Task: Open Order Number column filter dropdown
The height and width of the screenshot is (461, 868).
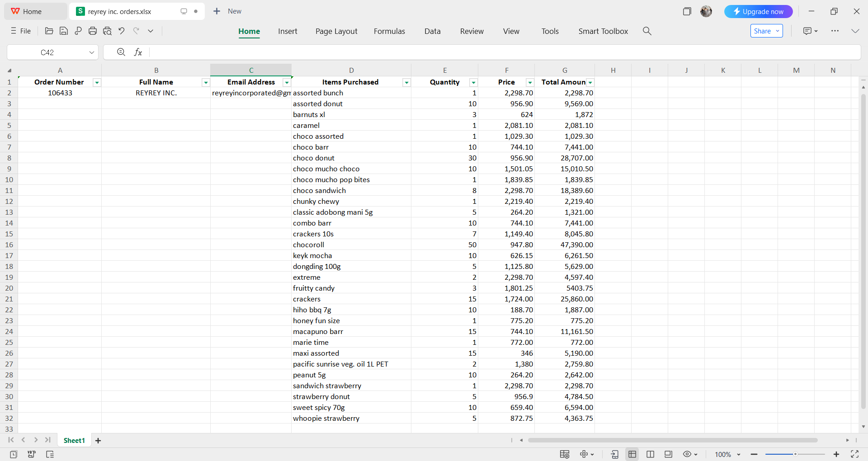Action: 97,82
